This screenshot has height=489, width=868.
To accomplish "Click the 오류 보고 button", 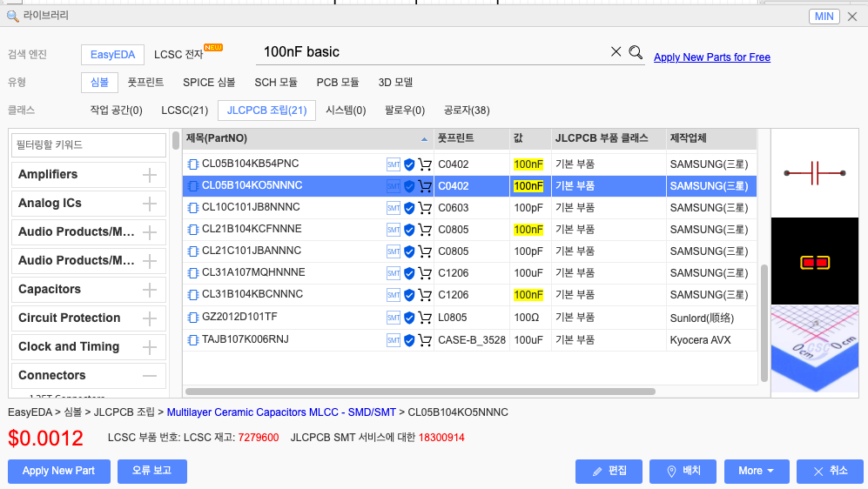I will click(x=151, y=472).
